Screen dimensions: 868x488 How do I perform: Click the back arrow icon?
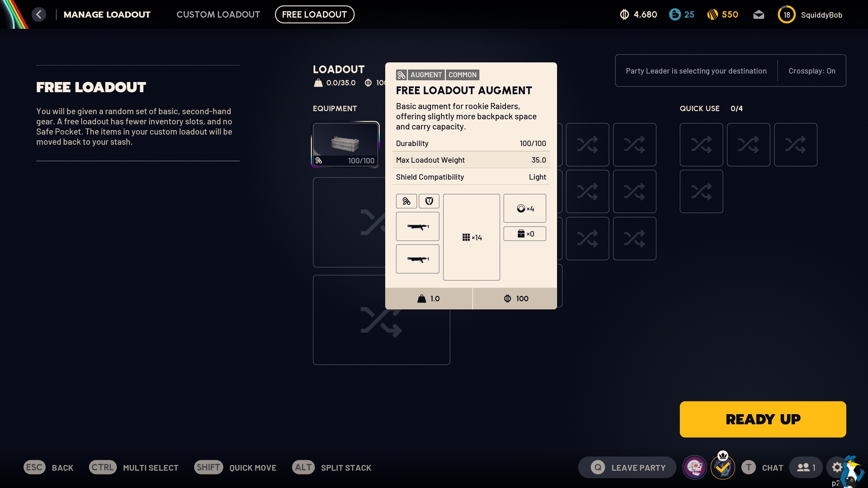click(39, 15)
